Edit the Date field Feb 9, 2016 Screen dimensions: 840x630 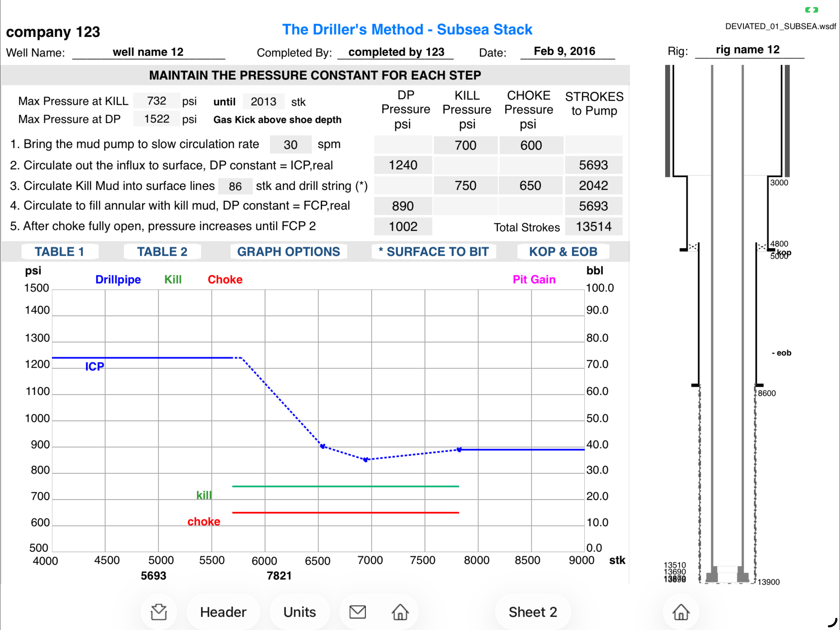pyautogui.click(x=567, y=51)
